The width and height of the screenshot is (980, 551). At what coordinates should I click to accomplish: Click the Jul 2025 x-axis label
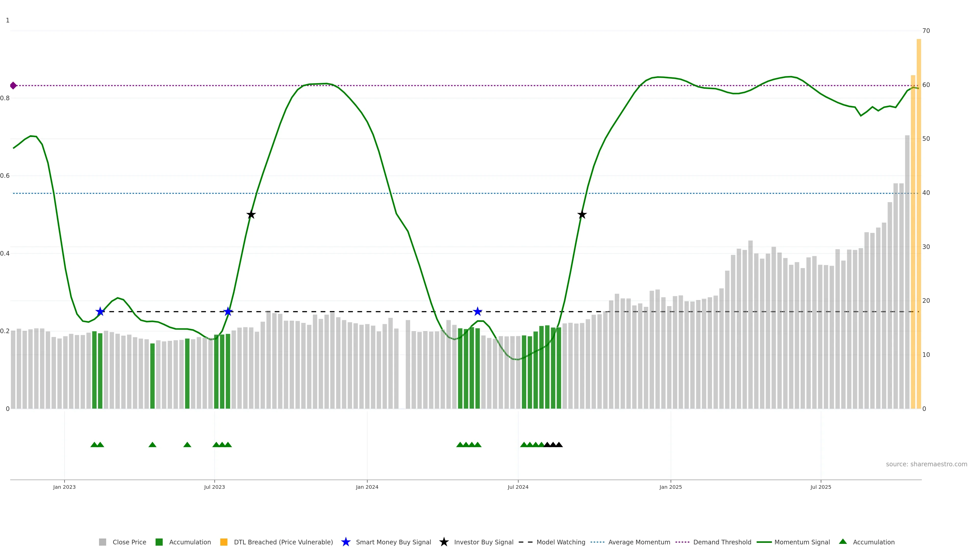(820, 487)
